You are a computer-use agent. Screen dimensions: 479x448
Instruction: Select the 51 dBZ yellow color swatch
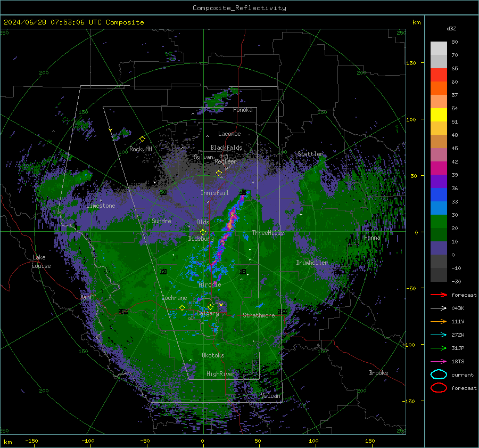tap(439, 115)
